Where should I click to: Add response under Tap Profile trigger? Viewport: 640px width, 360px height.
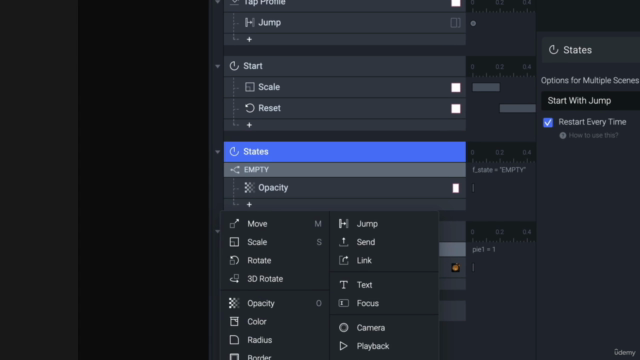pyautogui.click(x=249, y=40)
